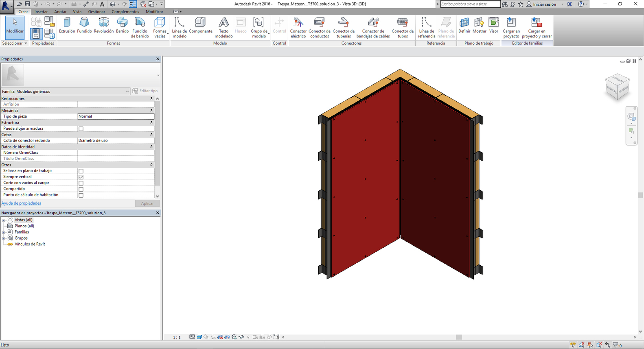644x349 pixels.
Task: Switch to the Insertar ribbon tab
Action: (41, 12)
